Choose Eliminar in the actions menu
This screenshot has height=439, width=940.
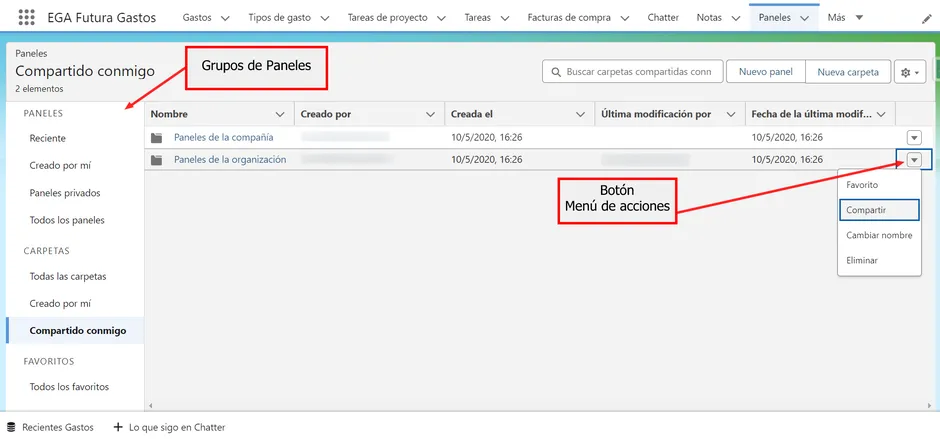click(879, 260)
